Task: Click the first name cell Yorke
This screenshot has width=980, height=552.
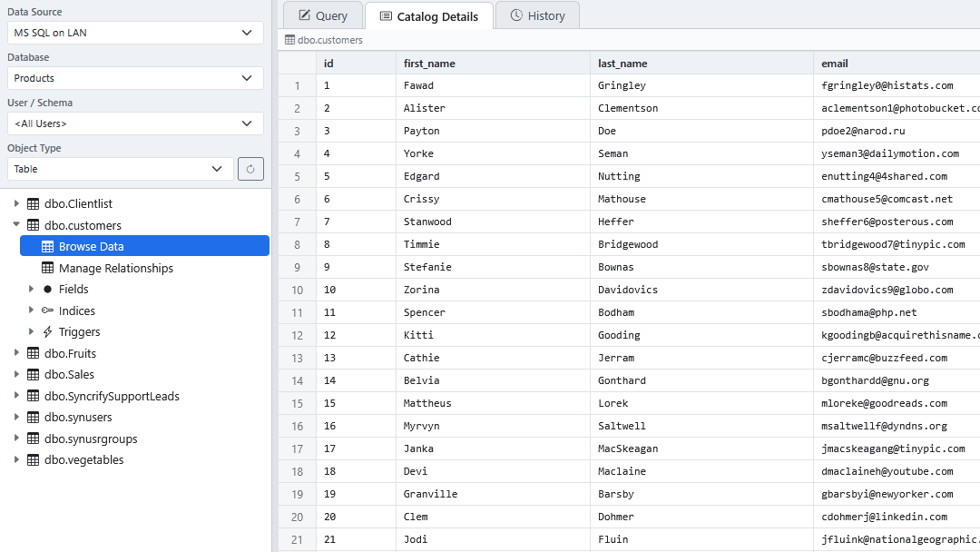Action: point(493,153)
